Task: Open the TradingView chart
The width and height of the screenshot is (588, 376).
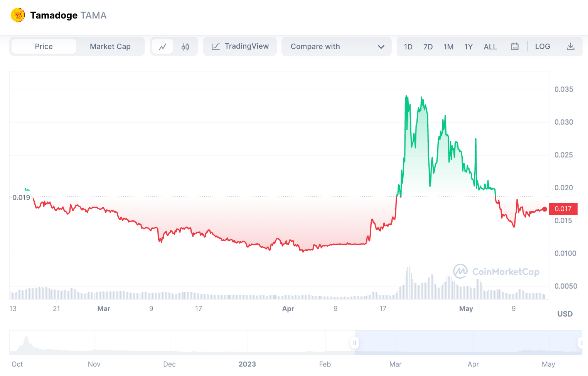Action: (x=240, y=46)
